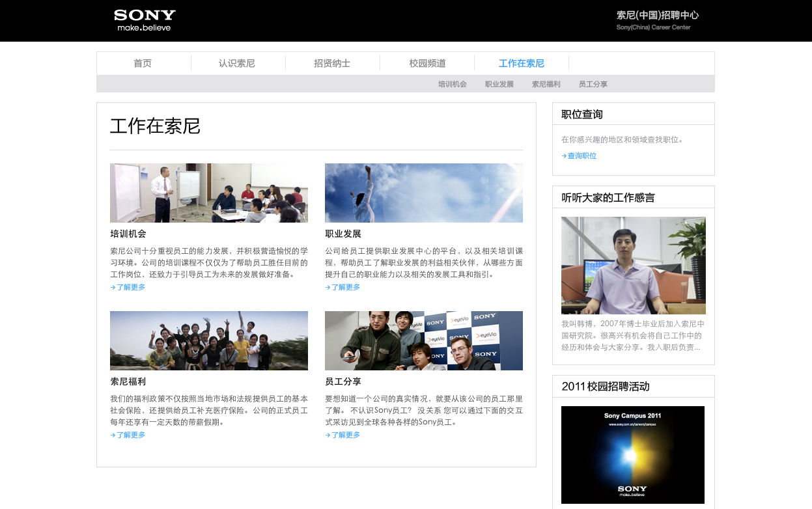Click the Sony make.believe logo
The height and width of the screenshot is (509, 812).
[144, 20]
